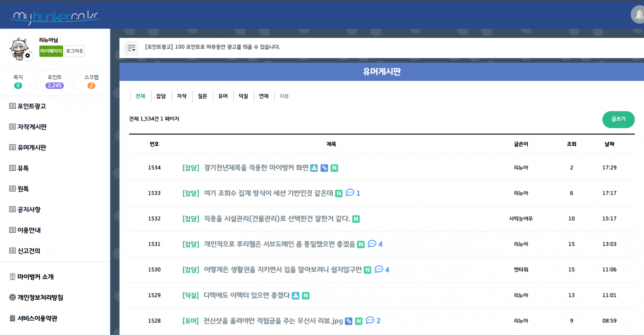Switch to the 유머 category tab
Screen dimensions: 644x335
pyautogui.click(x=223, y=96)
